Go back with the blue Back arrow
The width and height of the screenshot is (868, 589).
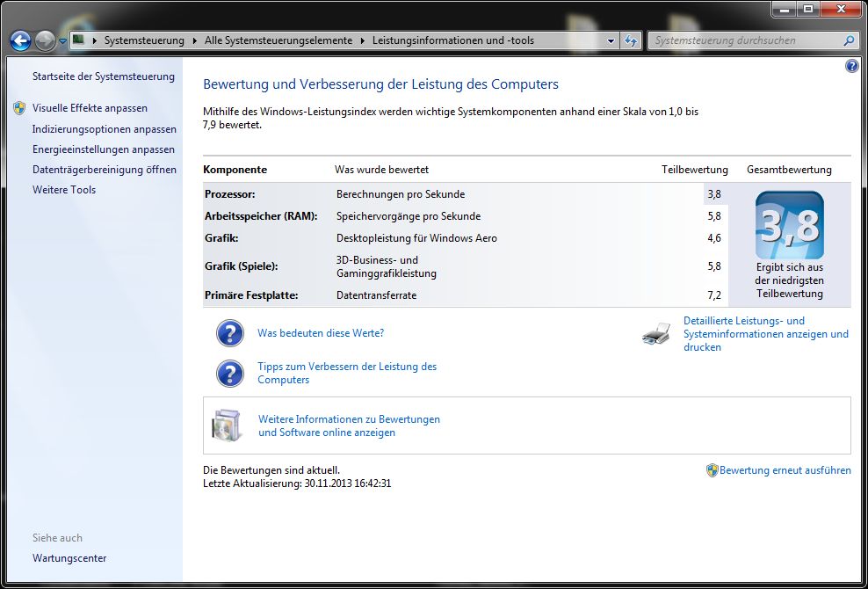point(21,40)
